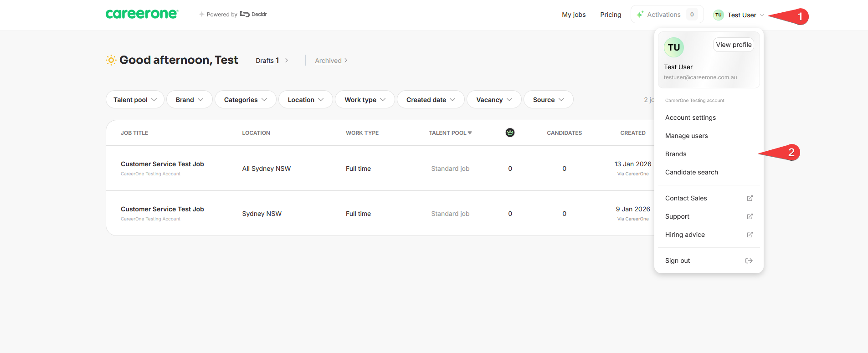
Task: Click the crown icon column header
Action: coord(510,133)
